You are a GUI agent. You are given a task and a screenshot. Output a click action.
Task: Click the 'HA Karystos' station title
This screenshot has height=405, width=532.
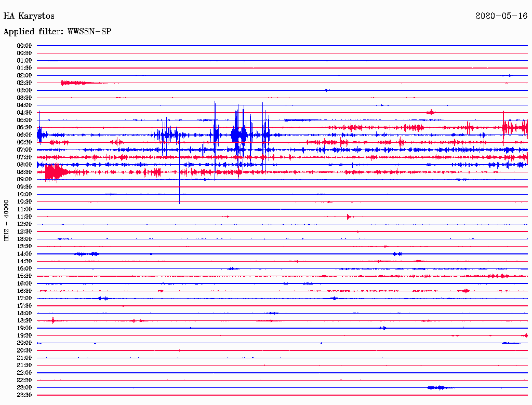coord(29,16)
